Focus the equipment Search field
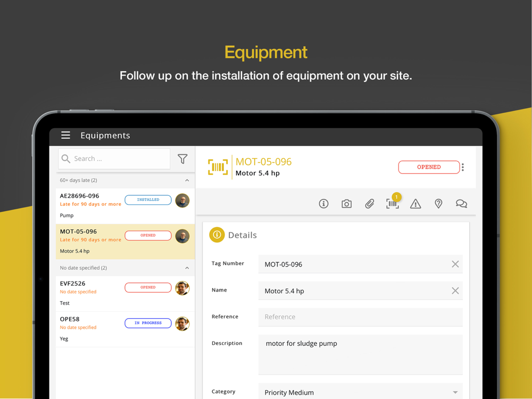Viewport: 532px width, 399px height. coord(114,159)
